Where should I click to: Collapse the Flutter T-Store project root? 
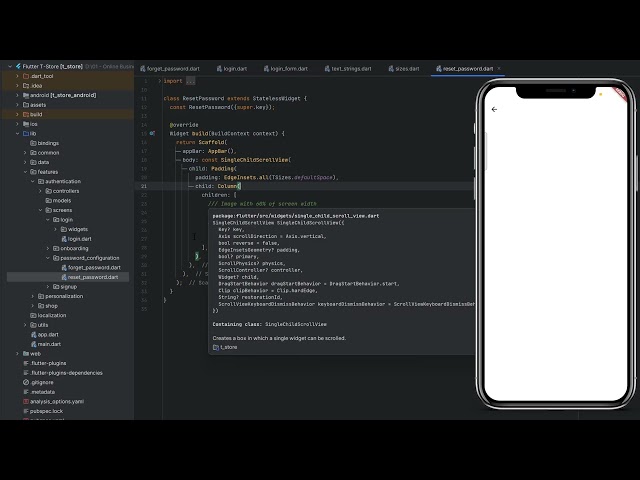point(10,66)
